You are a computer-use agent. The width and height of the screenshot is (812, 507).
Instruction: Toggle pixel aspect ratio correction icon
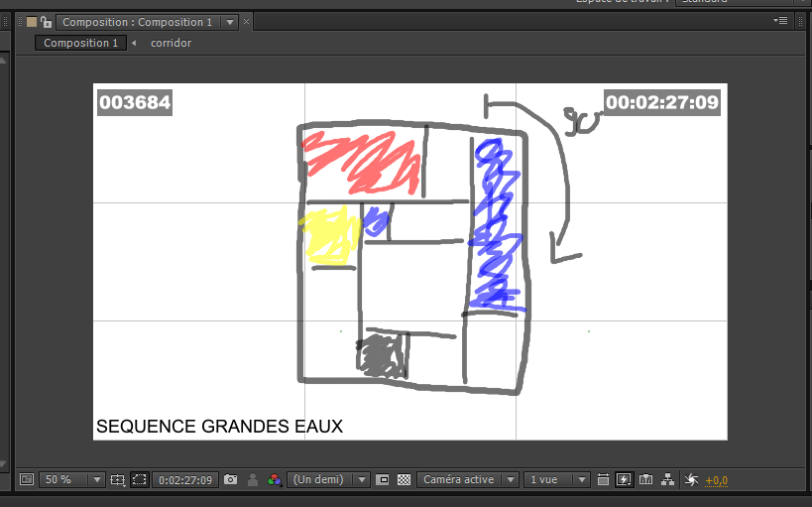tap(603, 479)
